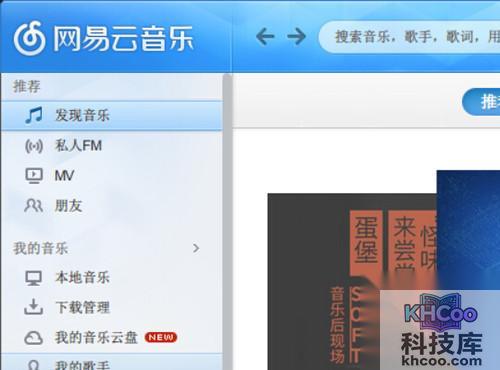Open 我的音乐云盘

click(x=112, y=338)
